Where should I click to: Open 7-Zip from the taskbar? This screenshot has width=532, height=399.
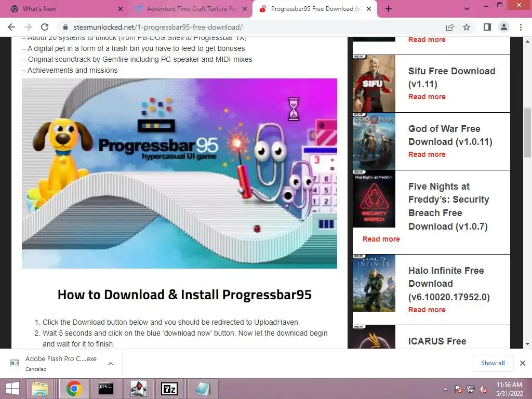(x=170, y=389)
